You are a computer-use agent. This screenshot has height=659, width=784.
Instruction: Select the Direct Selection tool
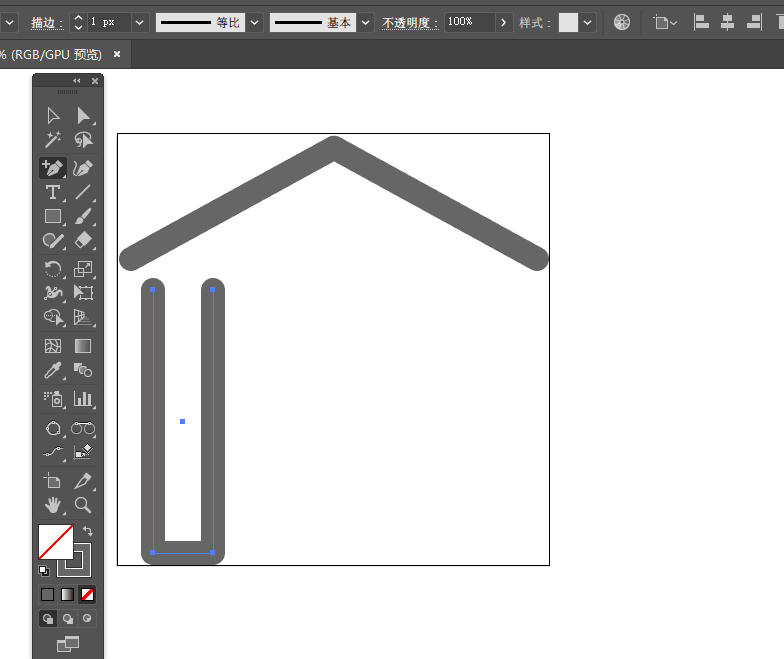tap(84, 116)
